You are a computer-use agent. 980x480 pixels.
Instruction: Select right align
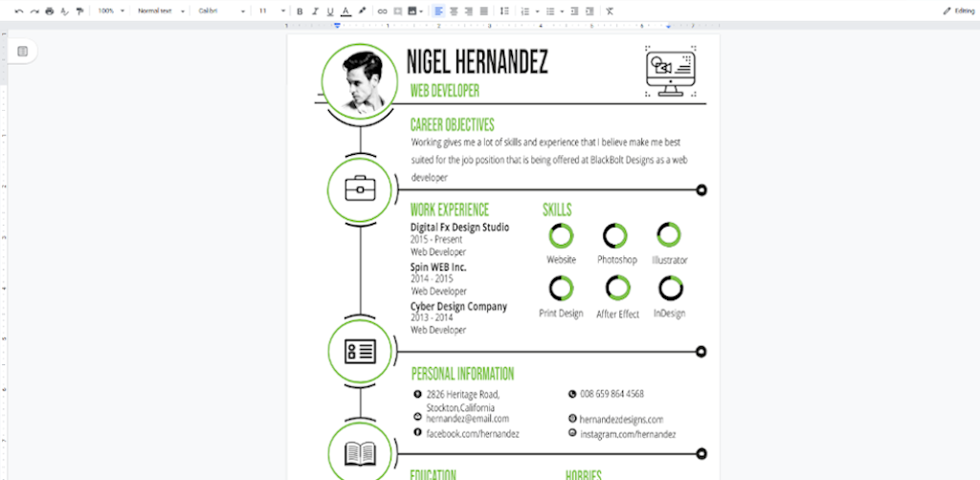click(469, 11)
